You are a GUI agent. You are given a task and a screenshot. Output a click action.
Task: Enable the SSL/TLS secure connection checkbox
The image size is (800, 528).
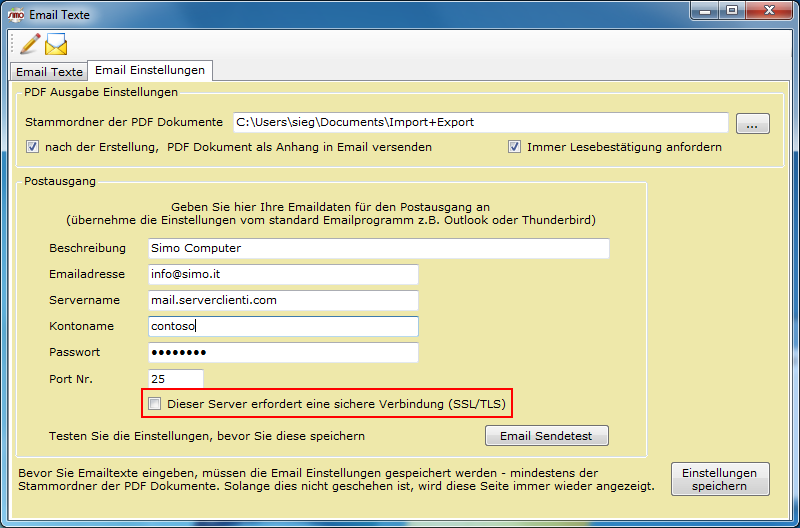(154, 404)
